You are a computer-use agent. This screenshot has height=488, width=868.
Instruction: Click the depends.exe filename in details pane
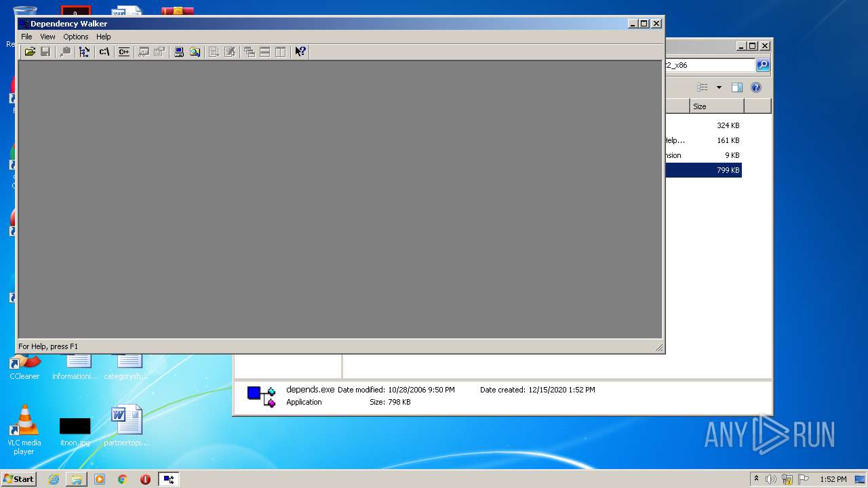310,390
